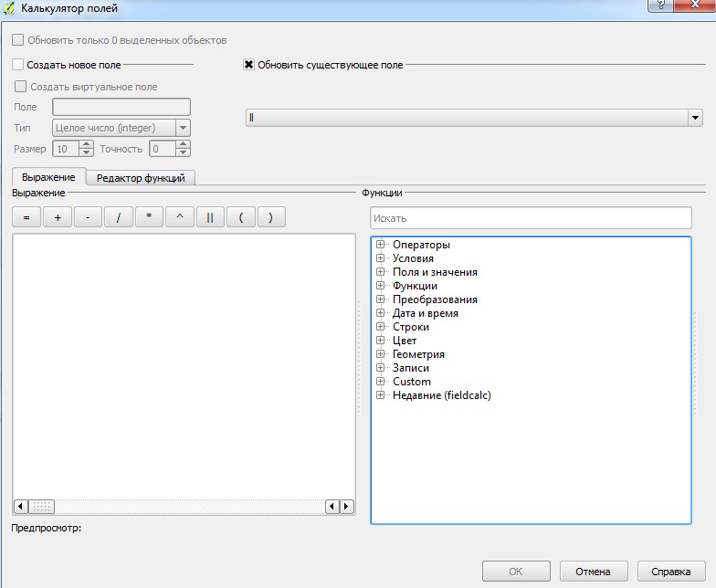Expand the 'Записи' tree group

(x=380, y=367)
